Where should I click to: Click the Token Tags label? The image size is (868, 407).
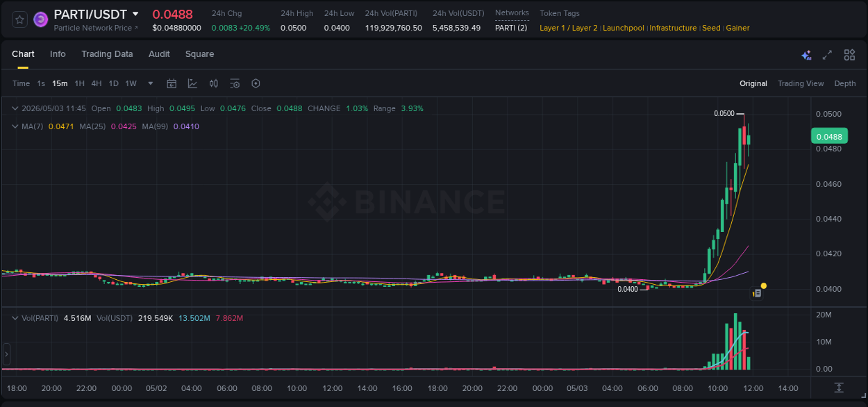560,13
